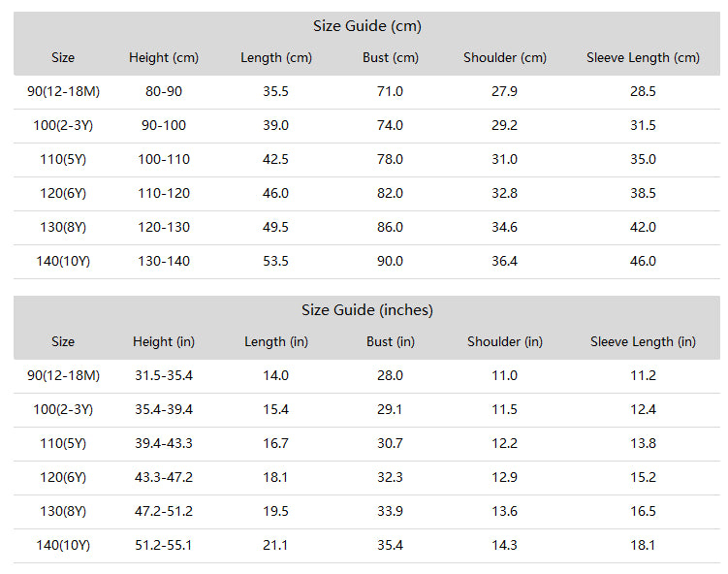Viewport: 728px width, 574px height.
Task: Click the 36.4 shoulder value
Action: 505,261
